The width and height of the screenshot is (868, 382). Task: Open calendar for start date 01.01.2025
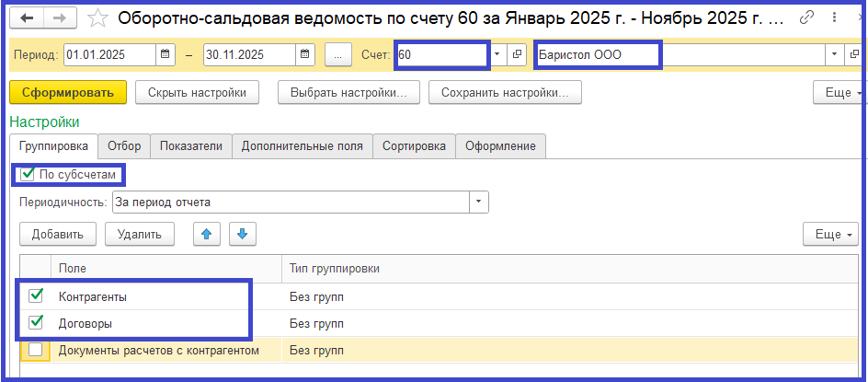click(x=166, y=55)
